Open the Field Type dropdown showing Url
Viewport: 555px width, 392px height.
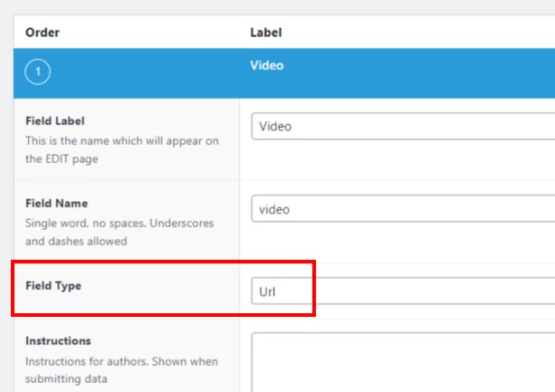403,292
